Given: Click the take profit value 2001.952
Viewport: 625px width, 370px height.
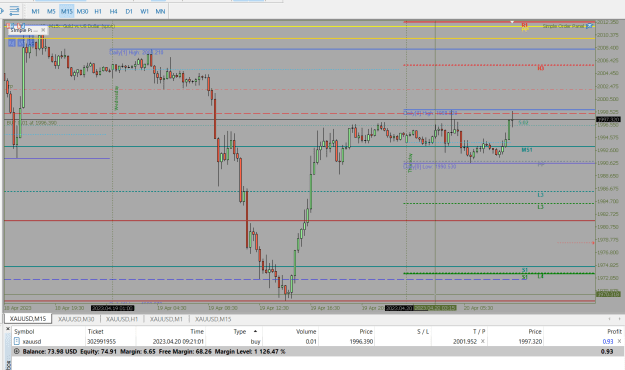Looking at the screenshot, I should 465,342.
